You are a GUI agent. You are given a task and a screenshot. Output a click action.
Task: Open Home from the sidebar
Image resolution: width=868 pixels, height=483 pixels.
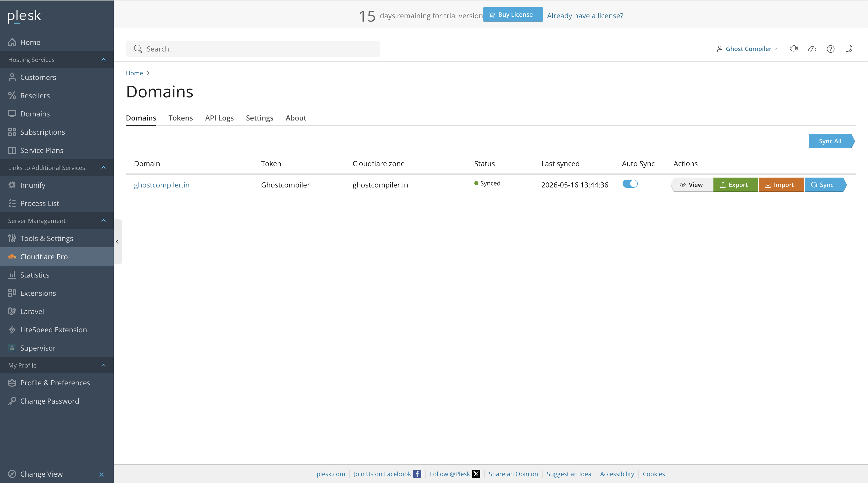57,42
